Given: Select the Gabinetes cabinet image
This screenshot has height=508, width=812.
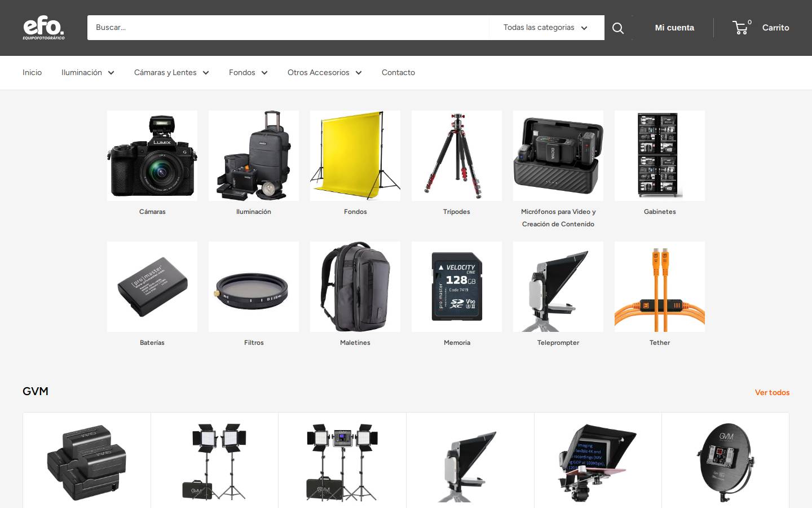Looking at the screenshot, I should pos(660,156).
